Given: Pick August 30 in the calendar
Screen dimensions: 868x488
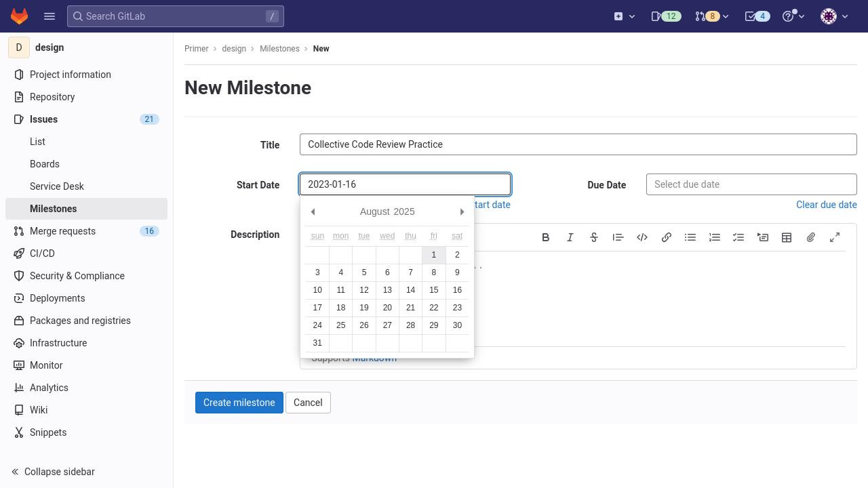Looking at the screenshot, I should click(x=457, y=325).
